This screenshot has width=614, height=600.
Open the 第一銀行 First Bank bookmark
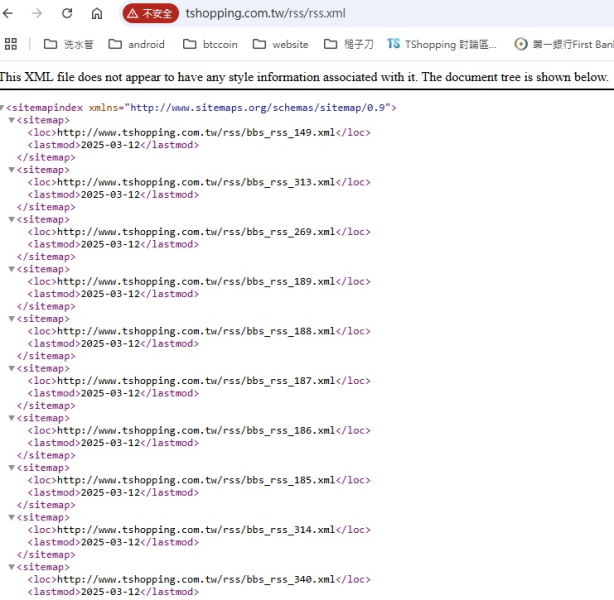coord(563,44)
